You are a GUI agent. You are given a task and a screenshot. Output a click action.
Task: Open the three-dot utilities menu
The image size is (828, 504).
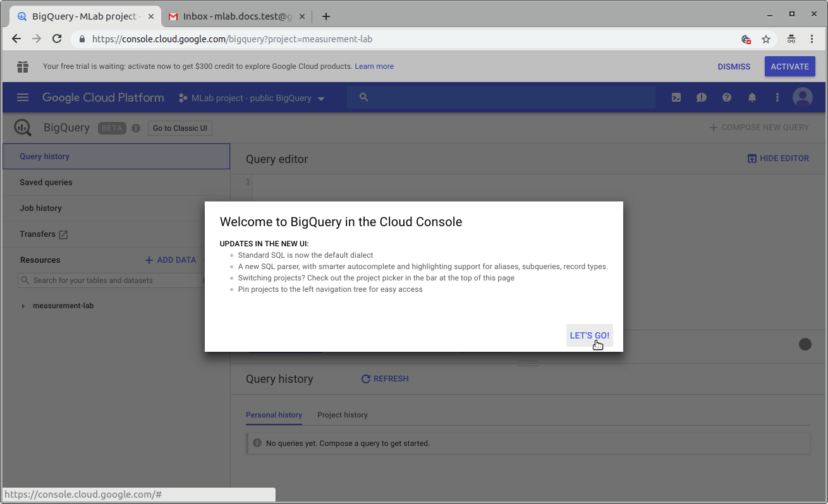pos(777,97)
